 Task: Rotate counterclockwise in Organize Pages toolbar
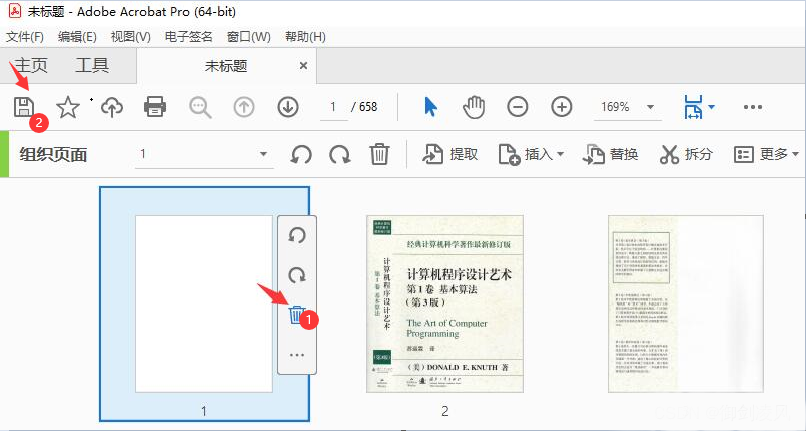(x=301, y=154)
